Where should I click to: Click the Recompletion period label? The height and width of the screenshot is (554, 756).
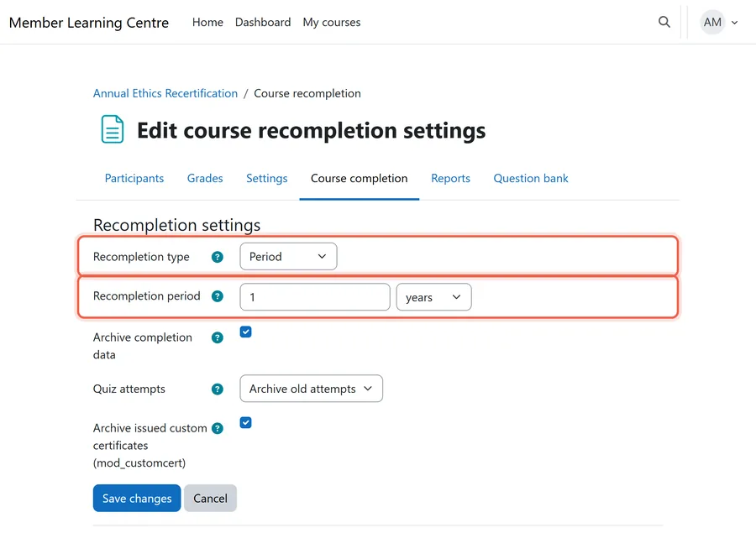(x=146, y=295)
